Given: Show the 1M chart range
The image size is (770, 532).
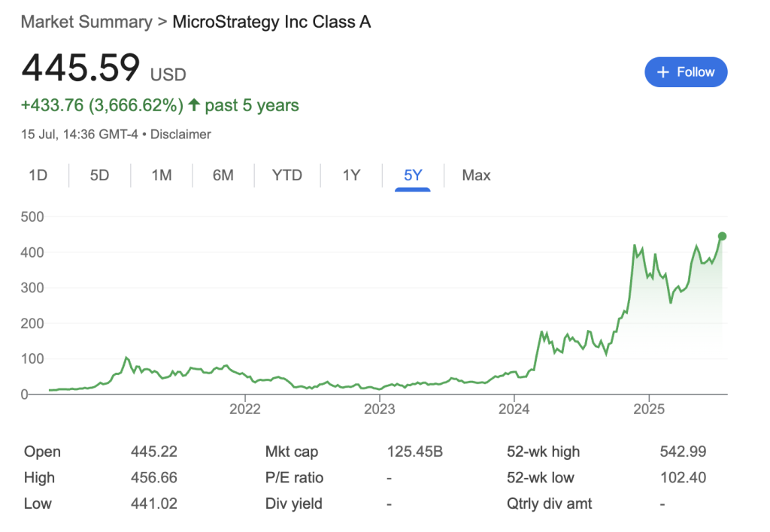Looking at the screenshot, I should pyautogui.click(x=162, y=175).
